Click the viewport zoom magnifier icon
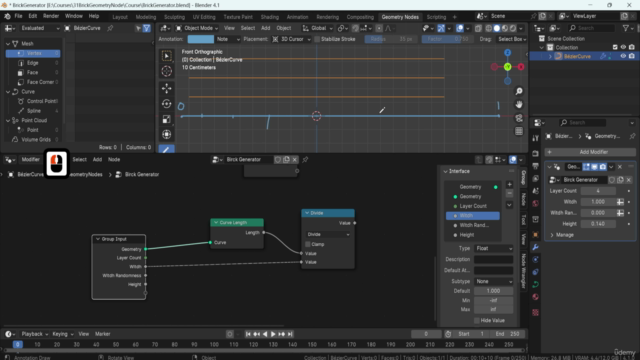 point(519,91)
